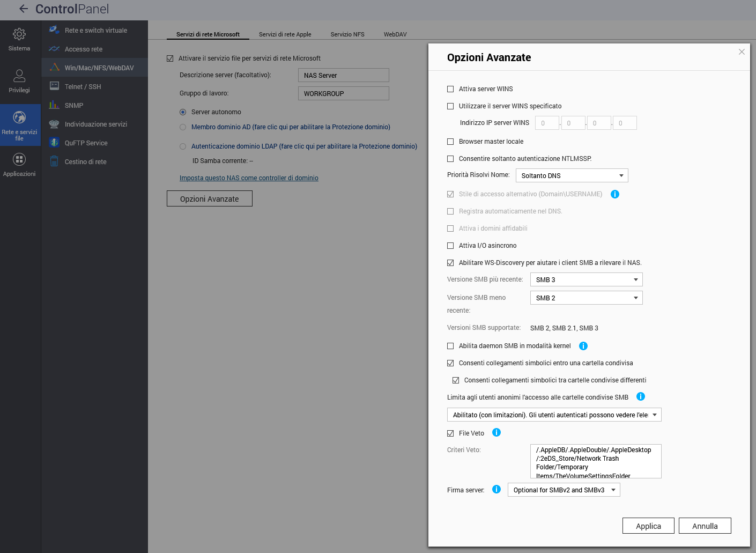This screenshot has width=756, height=553.
Task: Switch to the Servizio NFS tab
Action: pyautogui.click(x=347, y=34)
